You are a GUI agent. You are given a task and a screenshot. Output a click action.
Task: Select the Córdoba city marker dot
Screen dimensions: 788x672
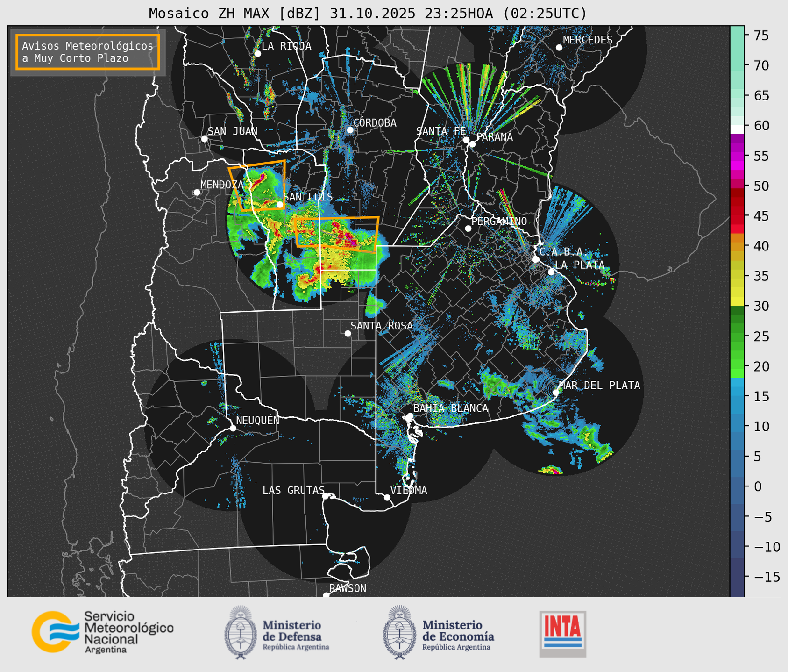[x=350, y=130]
